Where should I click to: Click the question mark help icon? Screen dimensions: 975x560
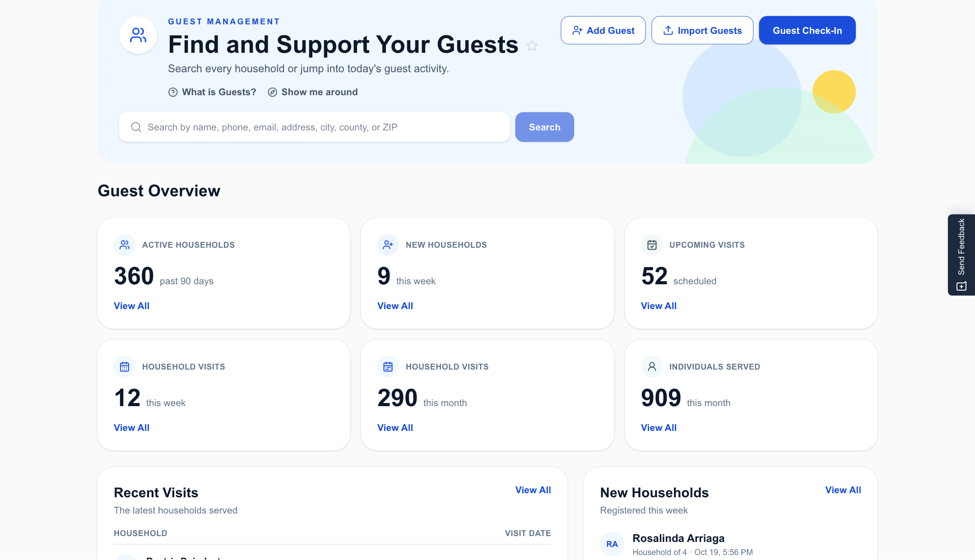click(x=173, y=92)
